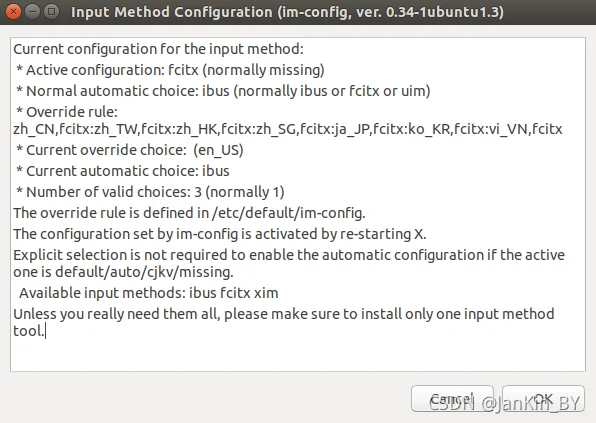Click the 'Active configuration: fcitx' line

pos(170,70)
